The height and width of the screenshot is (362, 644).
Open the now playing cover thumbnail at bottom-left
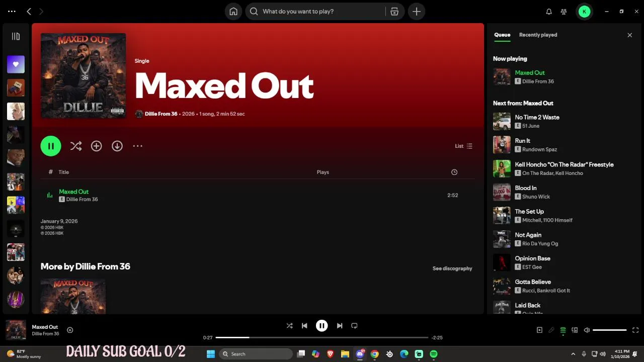16,330
